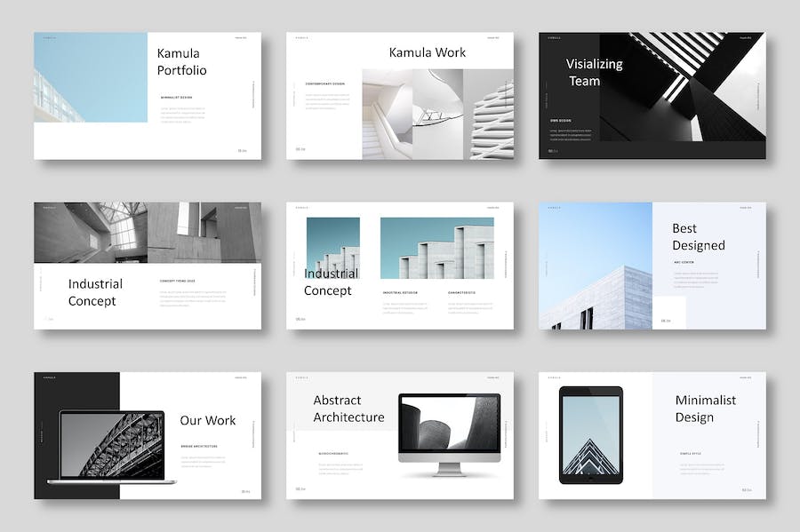
Task: Select the dark skyscraper photo on black slide
Action: [693, 87]
